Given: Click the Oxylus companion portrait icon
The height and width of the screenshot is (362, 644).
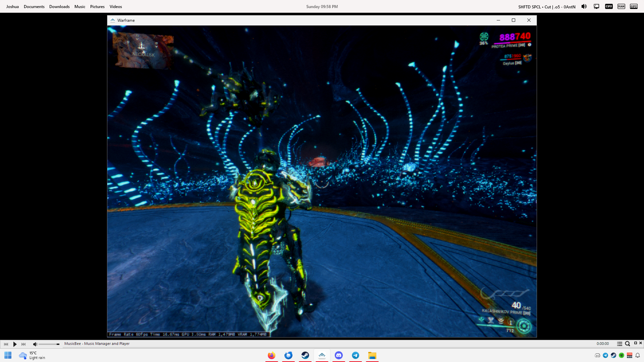Looking at the screenshot, I should click(528, 58).
